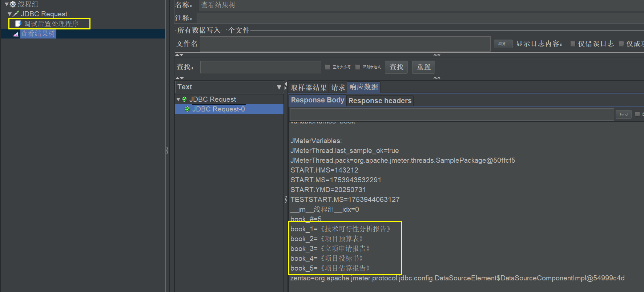This screenshot has height=292, width=644.
Task: Select 线程组 in the test plan tree
Action: click(x=28, y=4)
